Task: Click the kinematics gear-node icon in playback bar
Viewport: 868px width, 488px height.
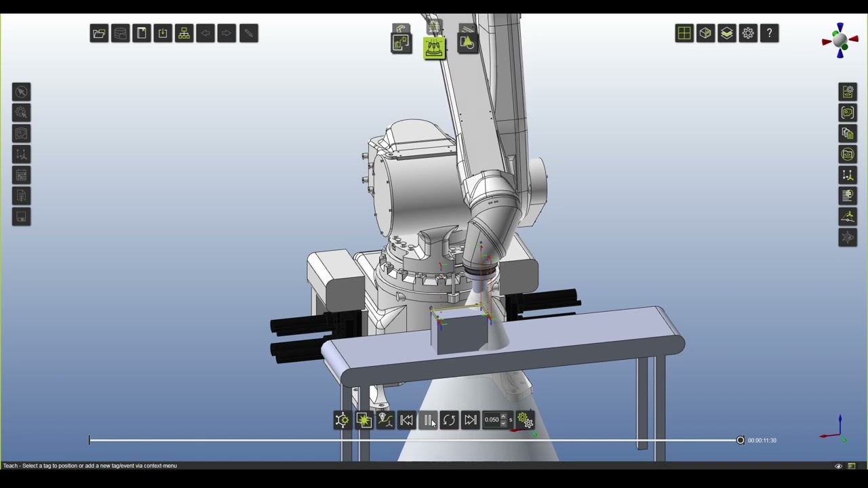Action: point(342,420)
